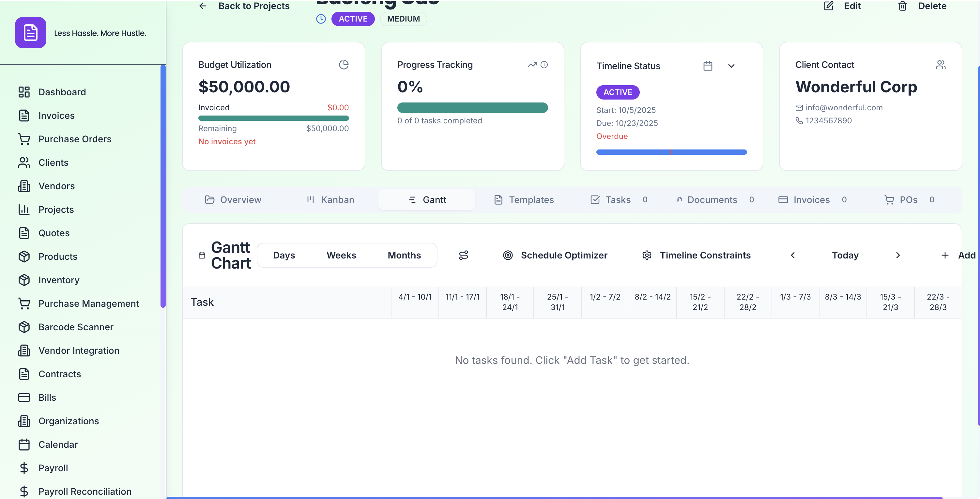This screenshot has width=980, height=499.
Task: Open the Barcode Scanner section
Action: click(76, 327)
